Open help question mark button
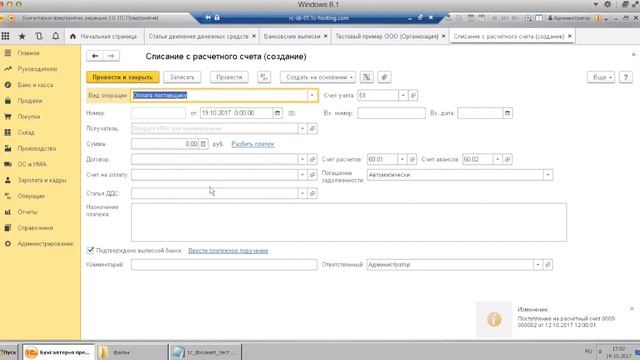The width and height of the screenshot is (640, 360). coord(625,77)
